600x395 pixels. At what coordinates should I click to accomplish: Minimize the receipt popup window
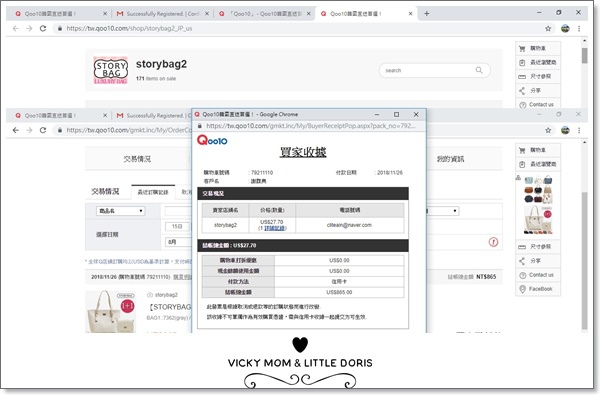click(x=377, y=114)
